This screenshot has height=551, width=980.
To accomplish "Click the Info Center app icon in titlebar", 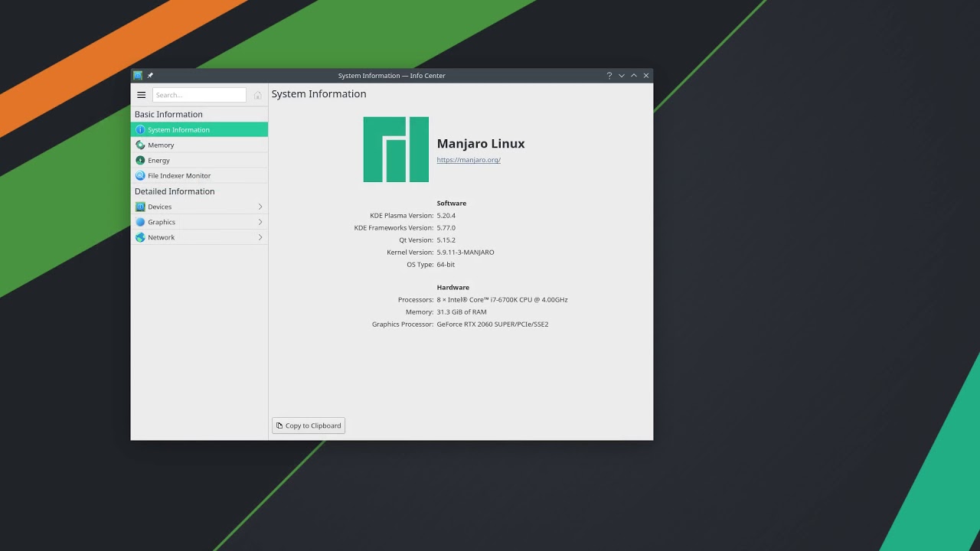I will pyautogui.click(x=138, y=75).
